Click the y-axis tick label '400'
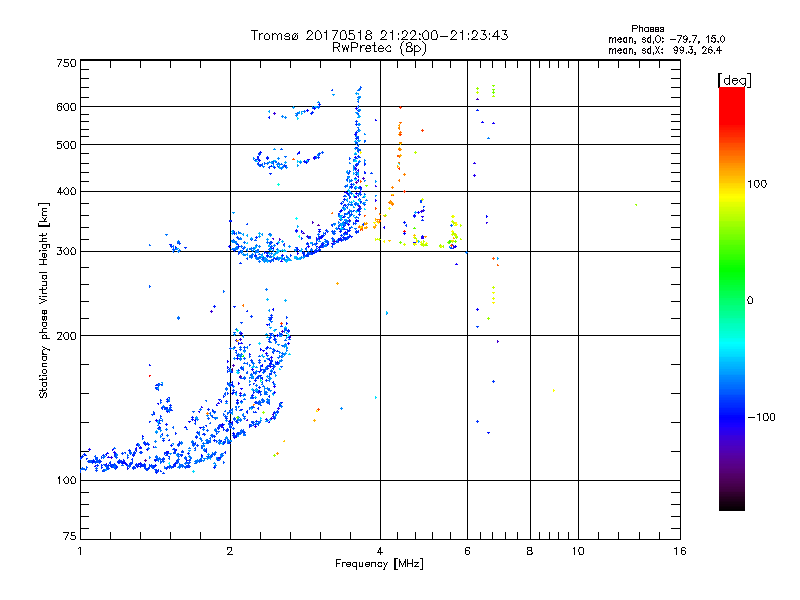 tap(66, 192)
